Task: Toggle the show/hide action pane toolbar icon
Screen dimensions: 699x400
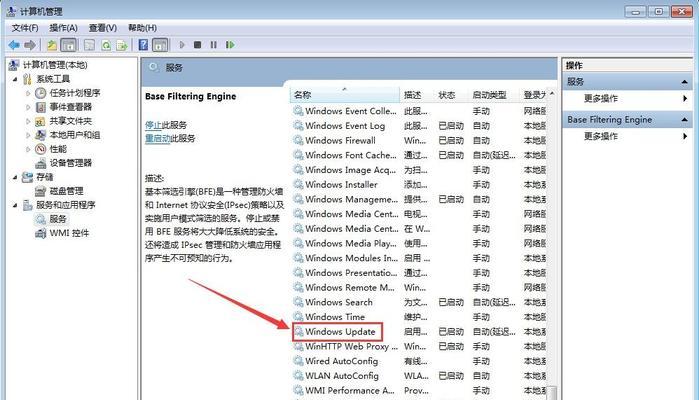Action: (x=160, y=45)
